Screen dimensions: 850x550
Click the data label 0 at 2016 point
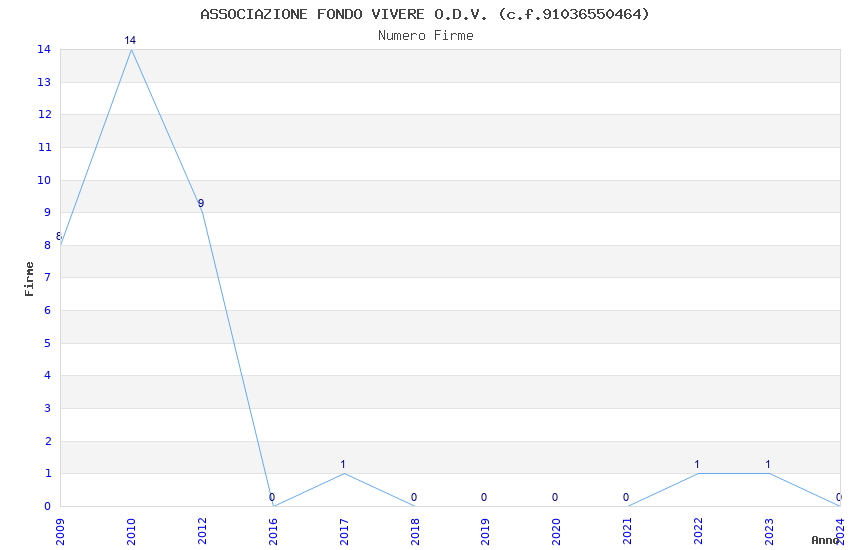[272, 497]
